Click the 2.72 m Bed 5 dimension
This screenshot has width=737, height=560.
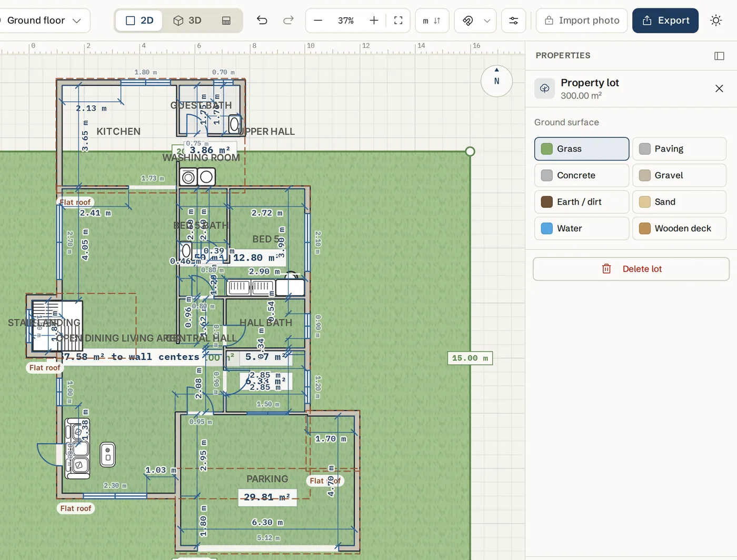pyautogui.click(x=267, y=213)
